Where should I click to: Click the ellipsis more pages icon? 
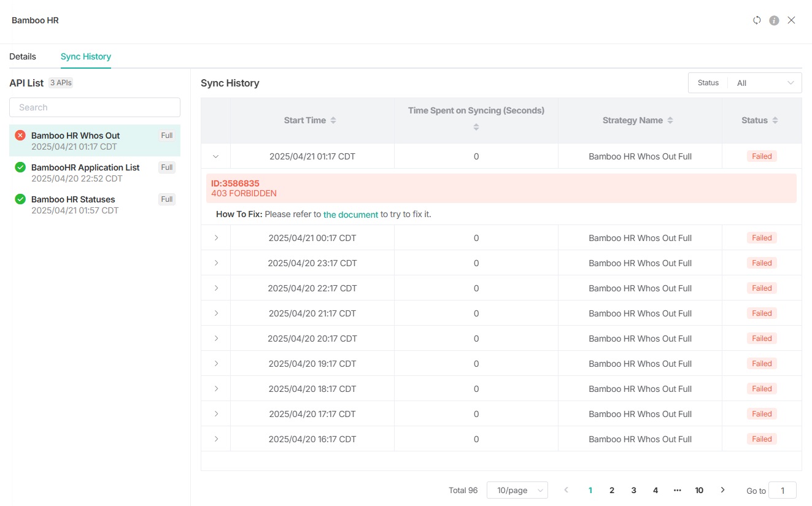tap(677, 490)
